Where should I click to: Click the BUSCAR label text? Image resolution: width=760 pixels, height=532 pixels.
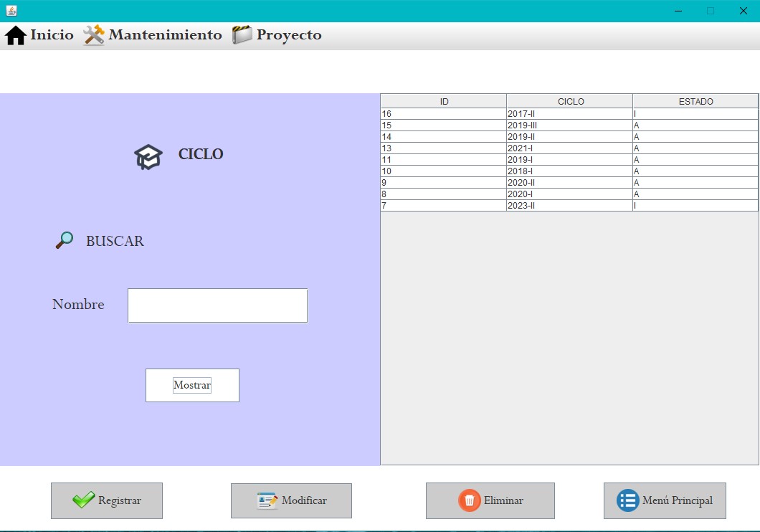coord(115,241)
